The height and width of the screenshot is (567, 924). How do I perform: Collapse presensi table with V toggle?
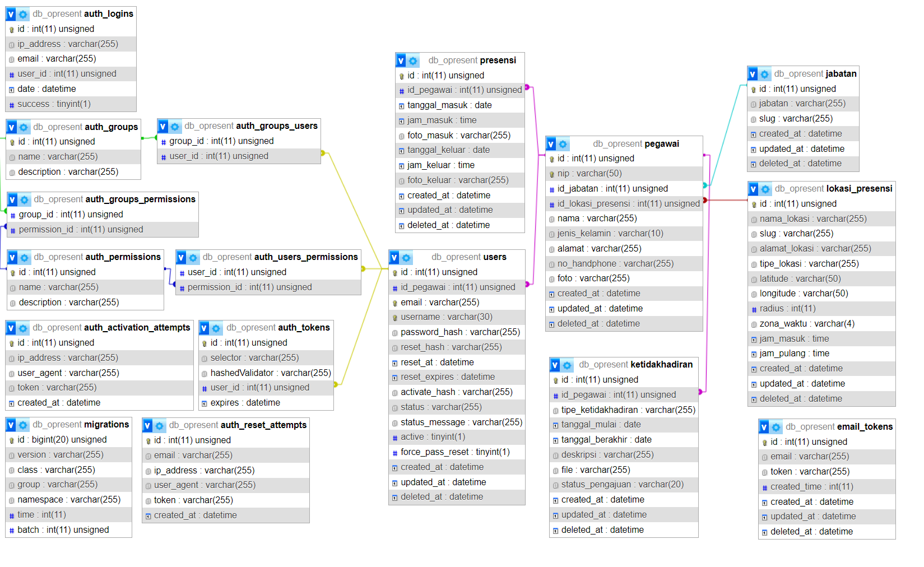pyautogui.click(x=401, y=61)
